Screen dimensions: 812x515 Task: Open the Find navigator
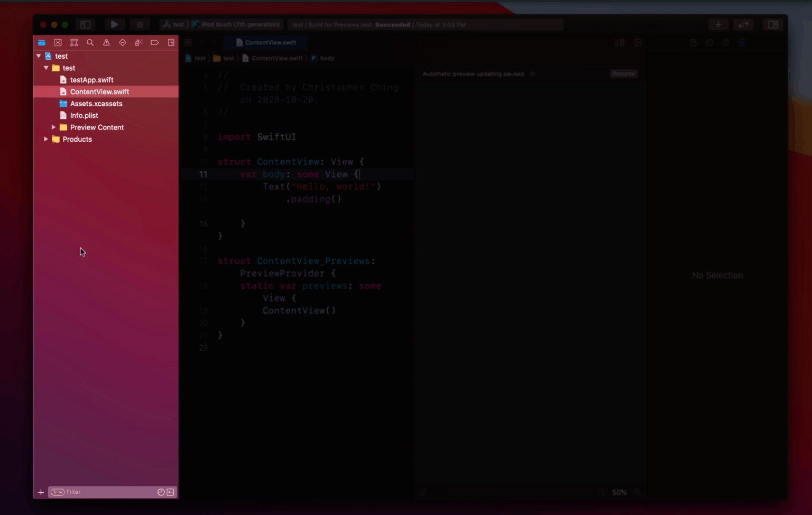[x=90, y=42]
